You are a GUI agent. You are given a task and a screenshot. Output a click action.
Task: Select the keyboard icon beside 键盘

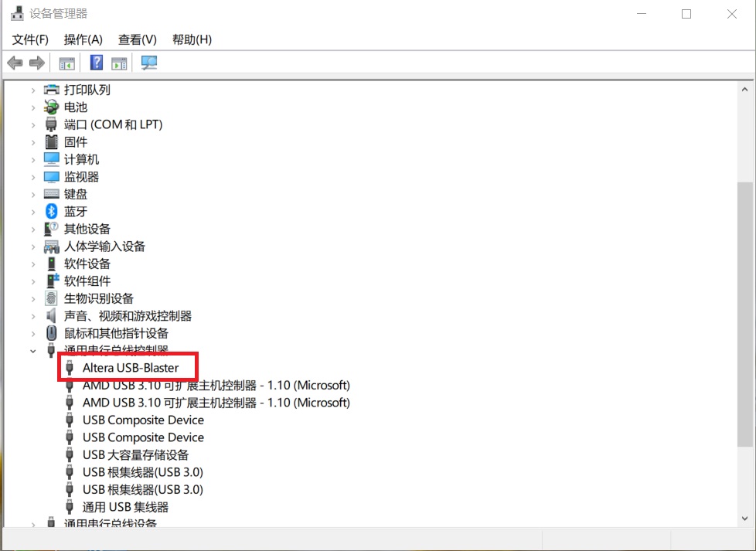(52, 194)
